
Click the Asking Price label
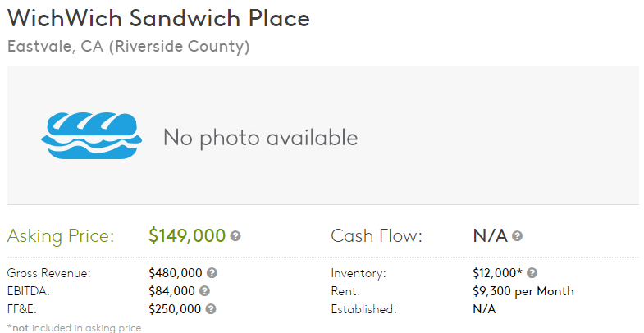point(61,236)
